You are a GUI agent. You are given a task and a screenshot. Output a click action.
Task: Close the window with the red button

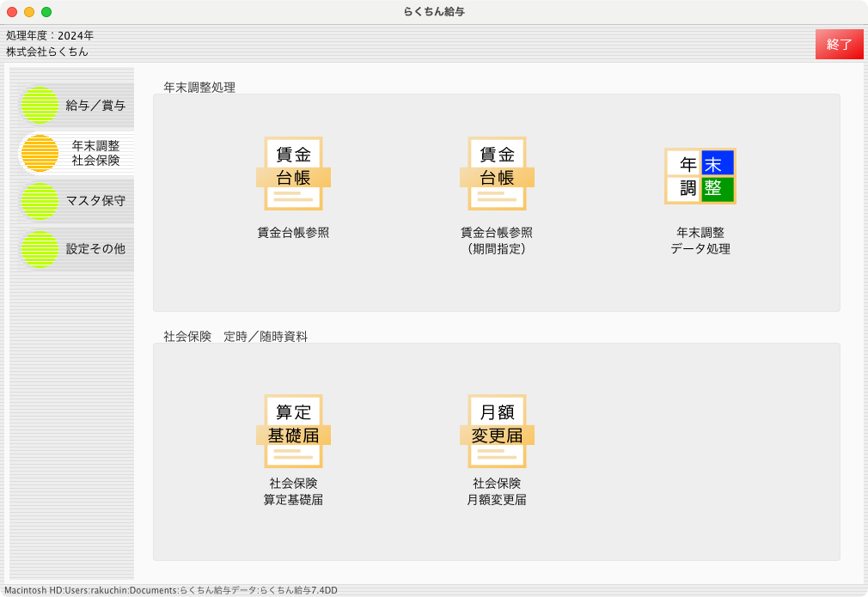pos(12,12)
